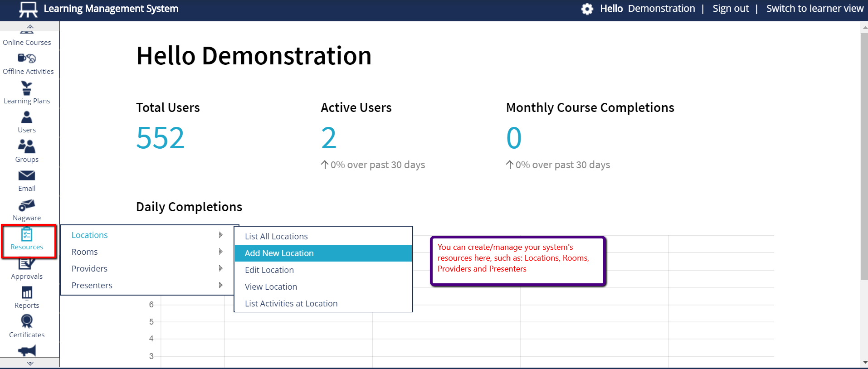Click the page vertical scrollbar thumb

click(864, 154)
